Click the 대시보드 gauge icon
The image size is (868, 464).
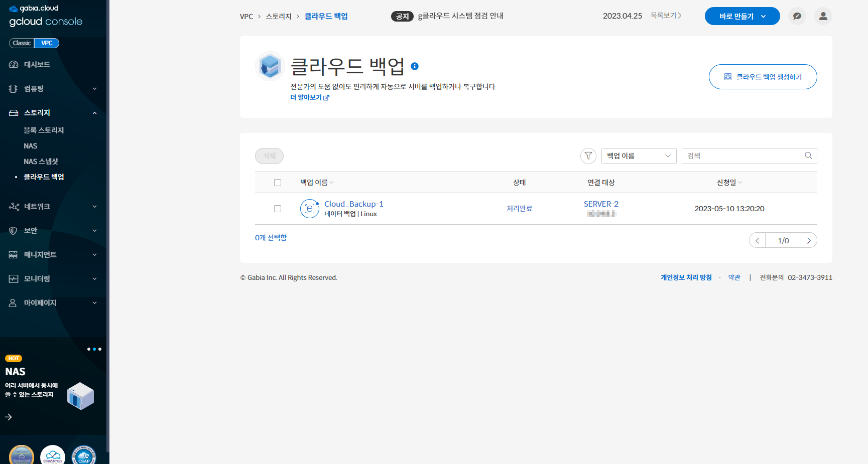[x=14, y=65]
